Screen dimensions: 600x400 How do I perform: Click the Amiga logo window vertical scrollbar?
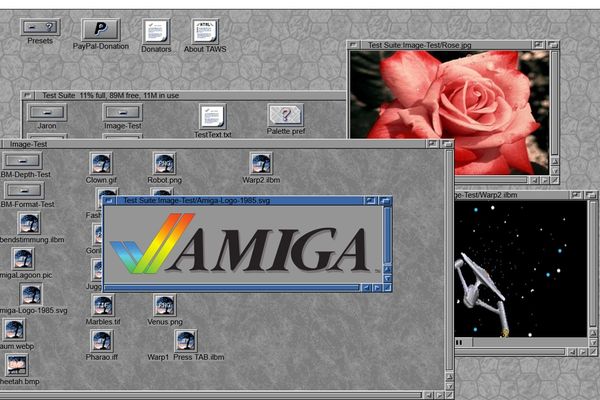tap(387, 235)
